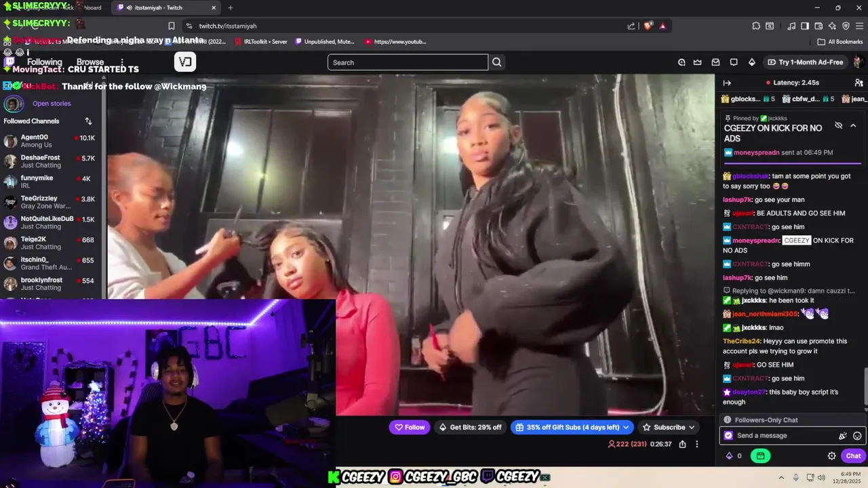This screenshot has width=868, height=488.
Task: Open the Brave Wallet icon
Action: coord(818,26)
